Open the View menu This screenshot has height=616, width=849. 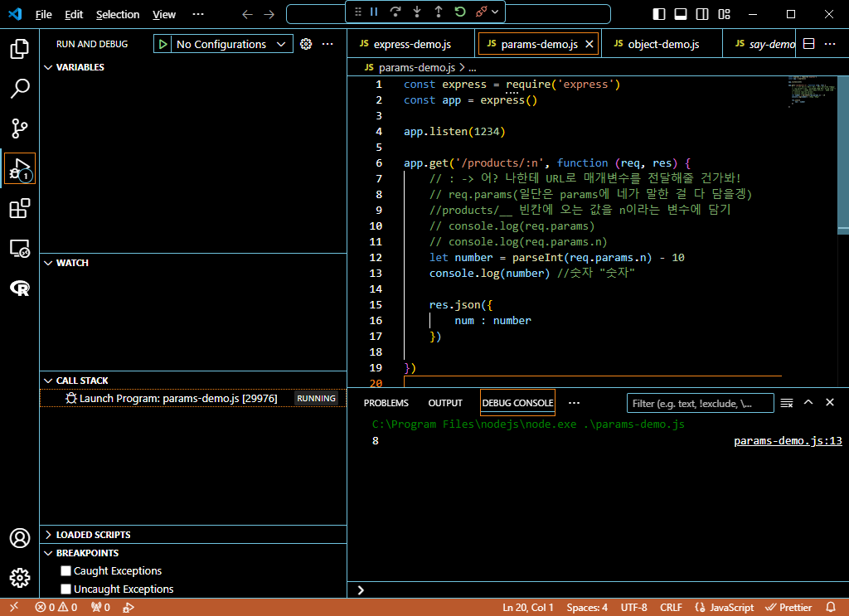click(164, 15)
